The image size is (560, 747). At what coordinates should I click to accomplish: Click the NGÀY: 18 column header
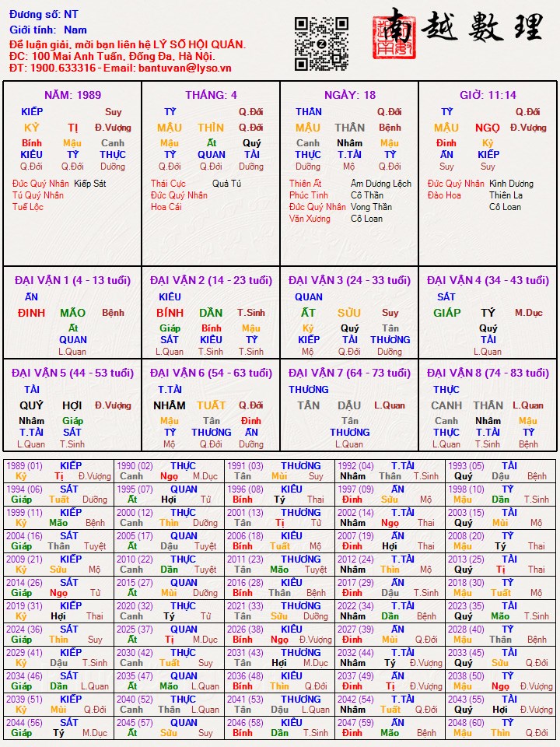pyautogui.click(x=349, y=95)
